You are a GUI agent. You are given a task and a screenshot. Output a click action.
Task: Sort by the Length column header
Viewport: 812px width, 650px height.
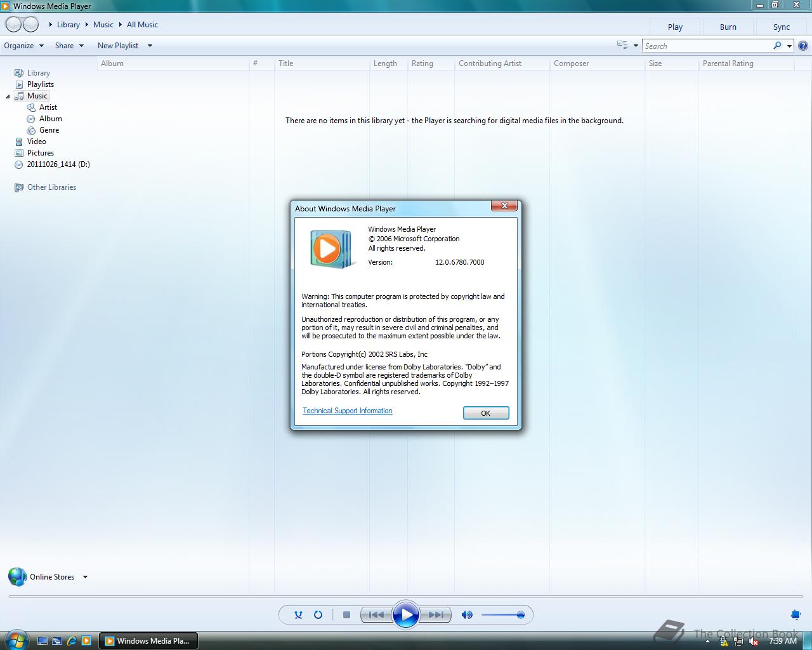pyautogui.click(x=388, y=63)
